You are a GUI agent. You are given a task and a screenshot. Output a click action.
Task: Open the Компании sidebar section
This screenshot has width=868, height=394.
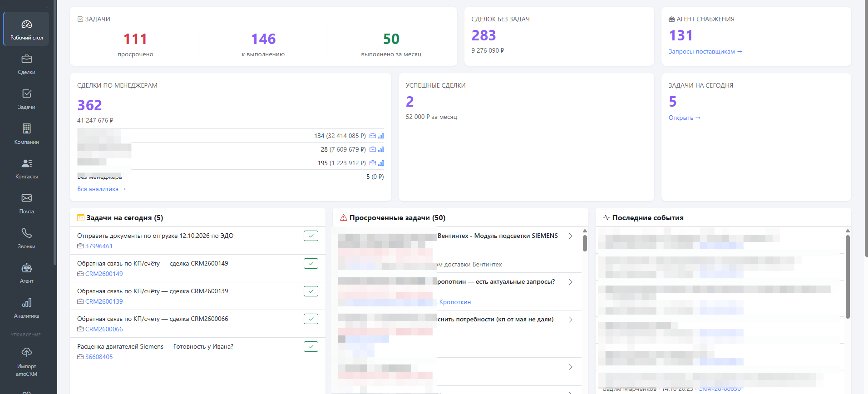(x=26, y=134)
